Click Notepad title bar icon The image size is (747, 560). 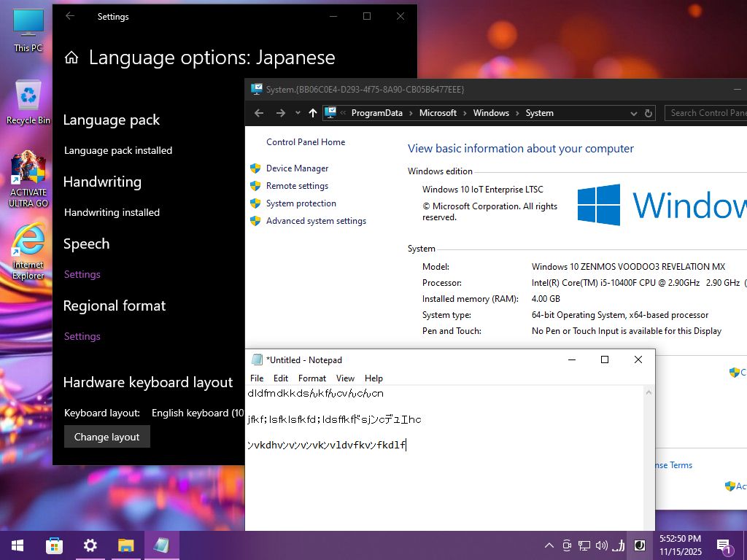click(x=257, y=359)
